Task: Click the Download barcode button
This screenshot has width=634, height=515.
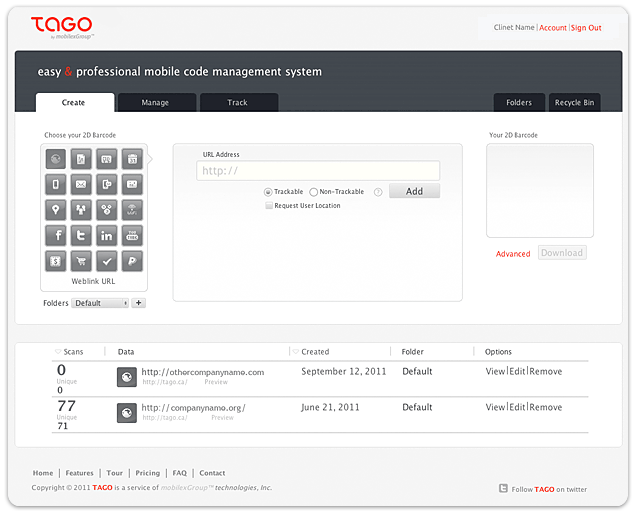Action: pos(562,253)
